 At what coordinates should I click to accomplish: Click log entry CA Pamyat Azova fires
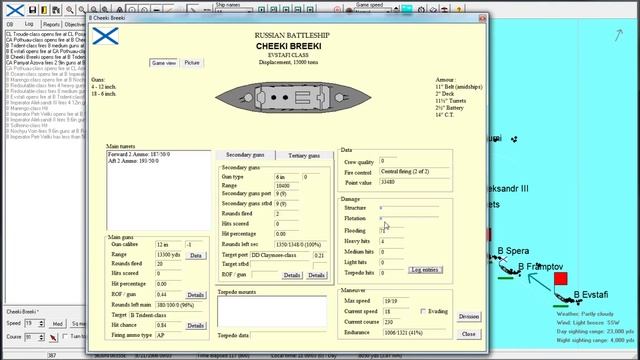pyautogui.click(x=46, y=63)
